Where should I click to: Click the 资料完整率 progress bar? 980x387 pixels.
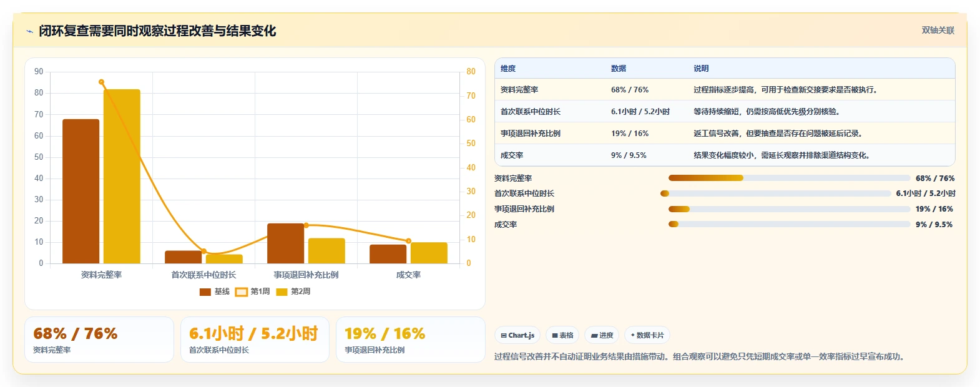coord(789,178)
